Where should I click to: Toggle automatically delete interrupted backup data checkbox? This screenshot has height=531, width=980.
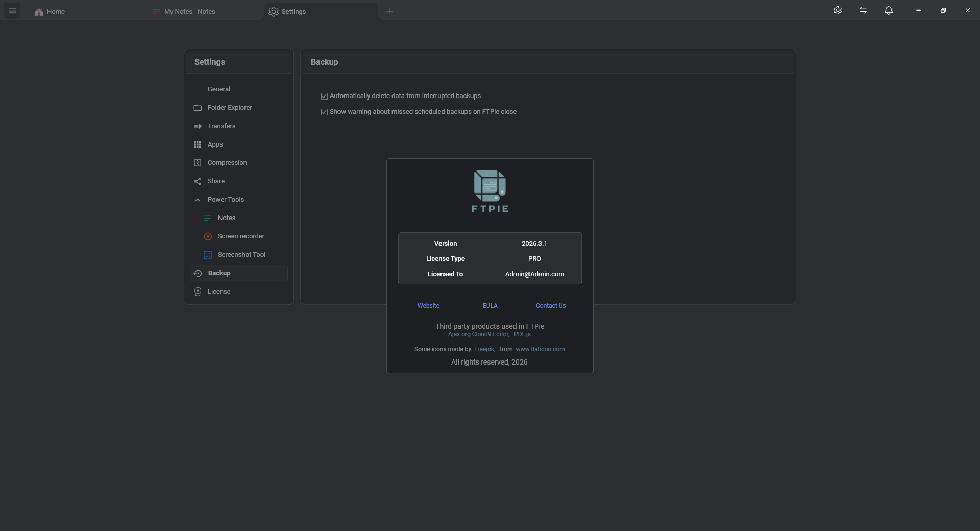pyautogui.click(x=324, y=96)
